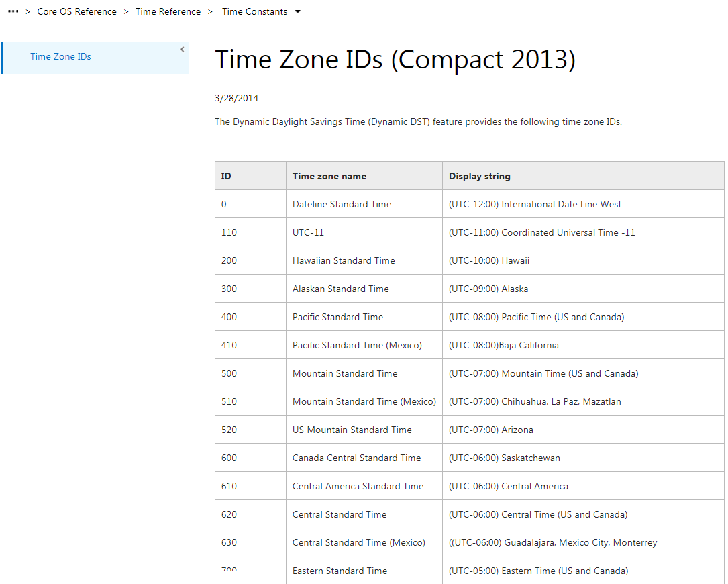
Task: Collapse the sidebar with chevron arrow
Action: tap(183, 49)
